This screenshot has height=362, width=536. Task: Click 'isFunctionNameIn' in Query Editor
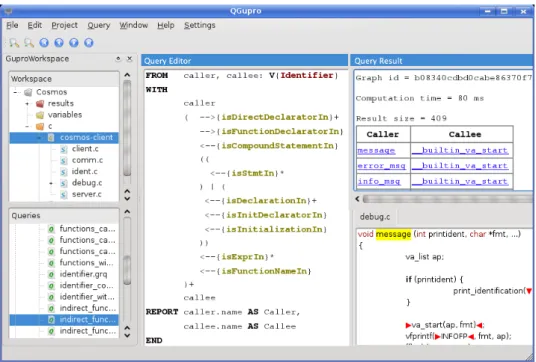[x=264, y=271]
